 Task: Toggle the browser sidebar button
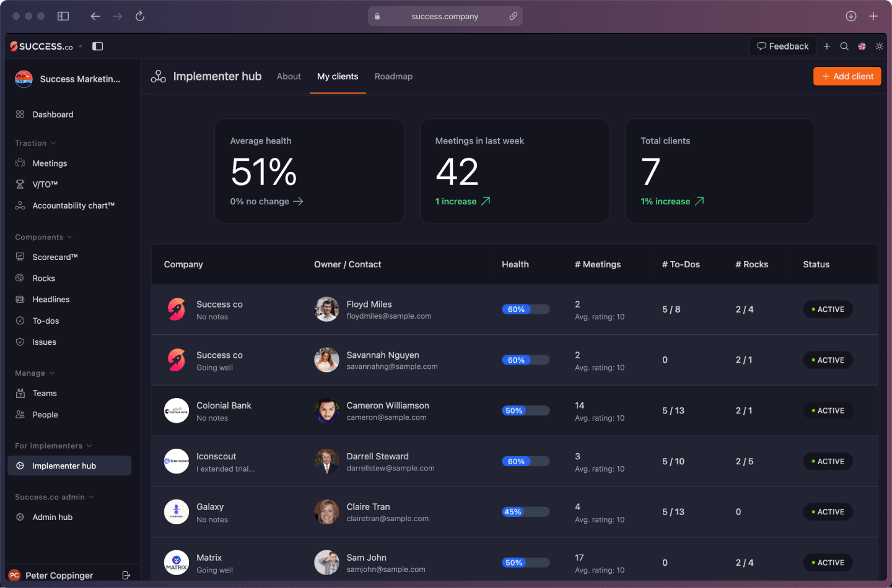63,16
